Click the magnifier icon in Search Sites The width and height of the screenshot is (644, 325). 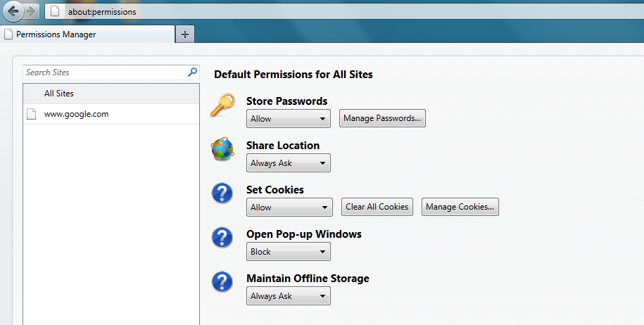(x=192, y=72)
